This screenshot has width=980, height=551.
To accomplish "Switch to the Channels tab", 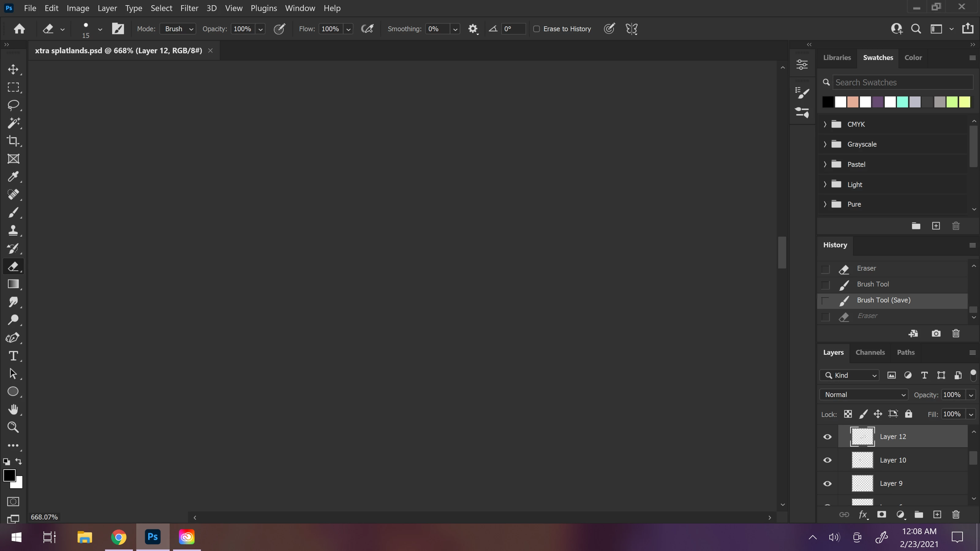I will coord(870,353).
